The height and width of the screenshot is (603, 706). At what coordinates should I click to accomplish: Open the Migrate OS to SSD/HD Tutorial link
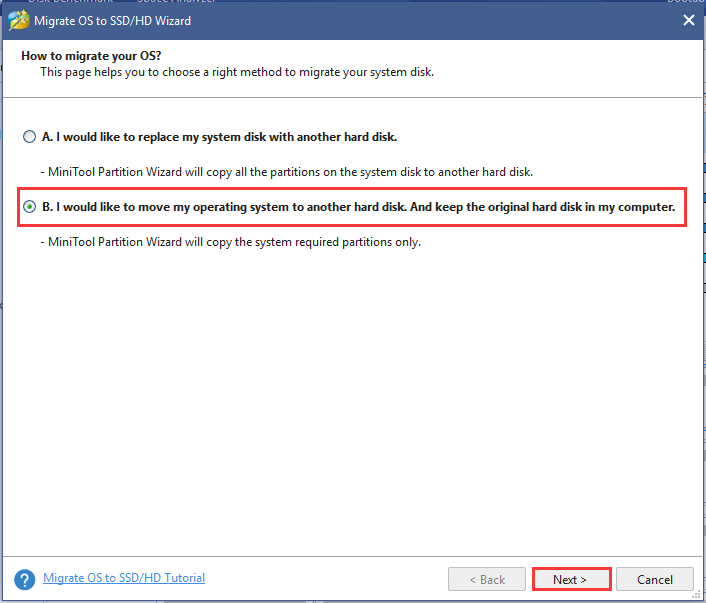124,578
